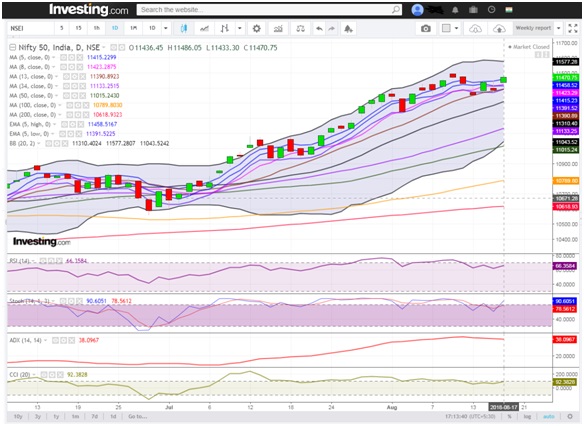Hide the RSI (14) indicator

click(43, 261)
